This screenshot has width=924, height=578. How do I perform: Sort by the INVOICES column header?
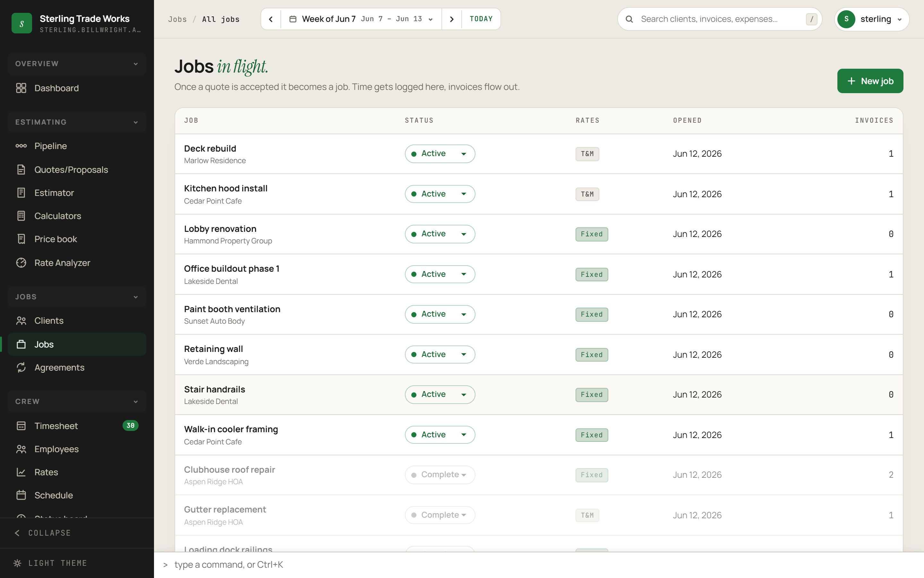(x=874, y=120)
